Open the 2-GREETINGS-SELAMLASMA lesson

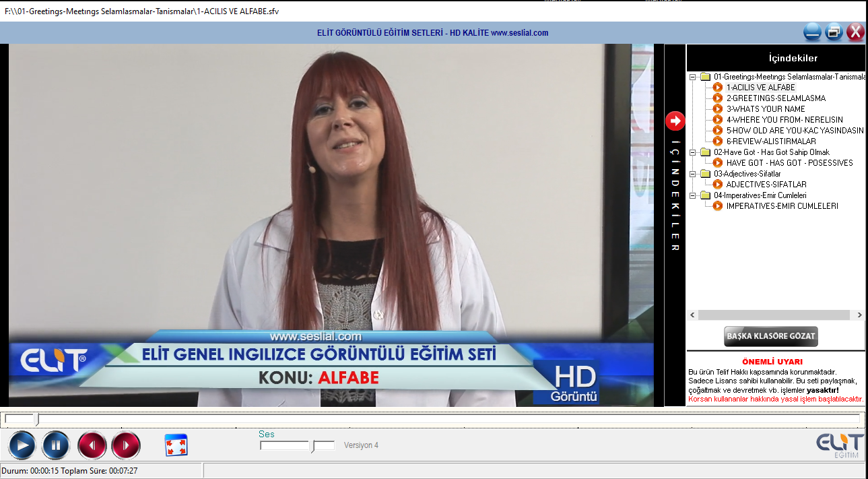[x=776, y=98]
